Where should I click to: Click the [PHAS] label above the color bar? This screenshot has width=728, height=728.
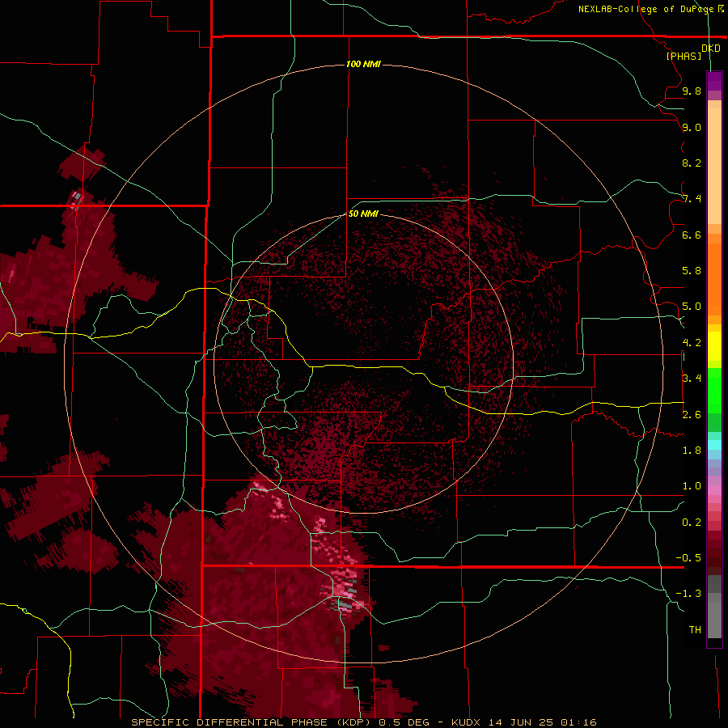[684, 57]
